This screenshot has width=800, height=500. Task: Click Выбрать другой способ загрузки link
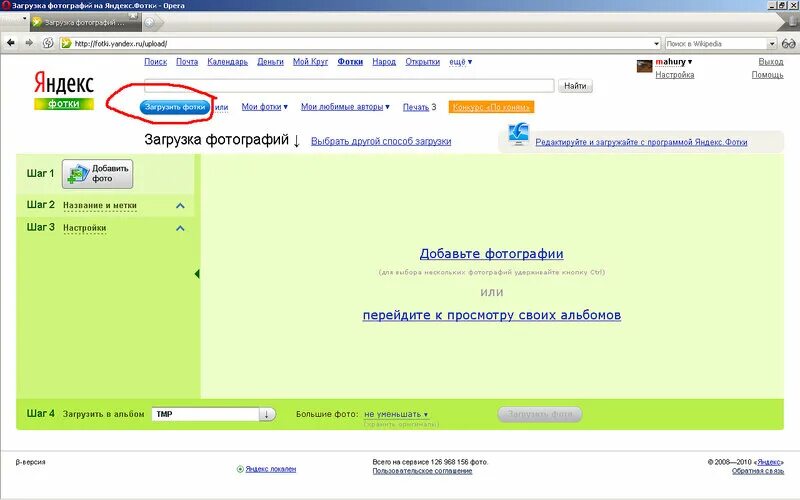(x=381, y=141)
